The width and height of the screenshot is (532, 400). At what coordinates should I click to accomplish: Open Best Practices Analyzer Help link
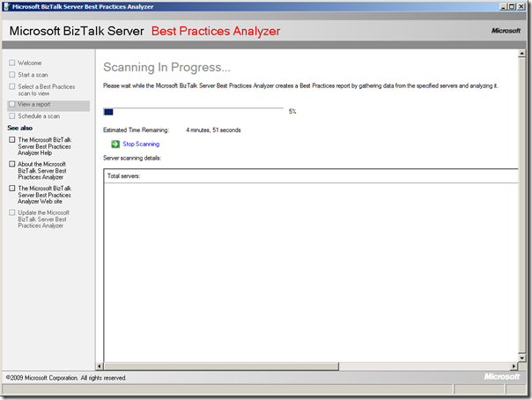[44, 146]
